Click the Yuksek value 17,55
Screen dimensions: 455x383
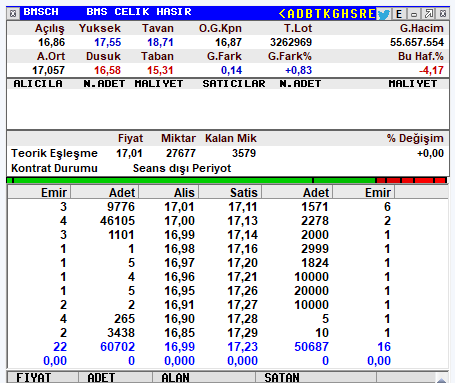[108, 42]
